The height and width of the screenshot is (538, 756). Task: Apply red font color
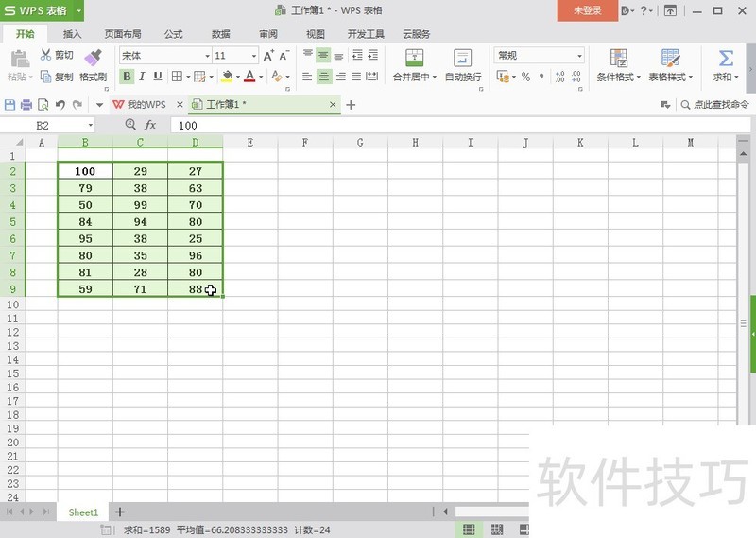249,77
